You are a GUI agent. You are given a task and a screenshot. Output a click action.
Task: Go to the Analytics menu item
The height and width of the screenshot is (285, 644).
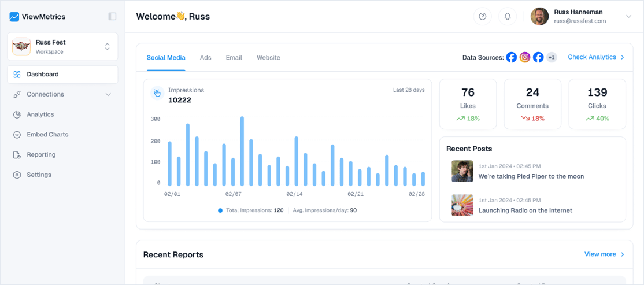62,114
